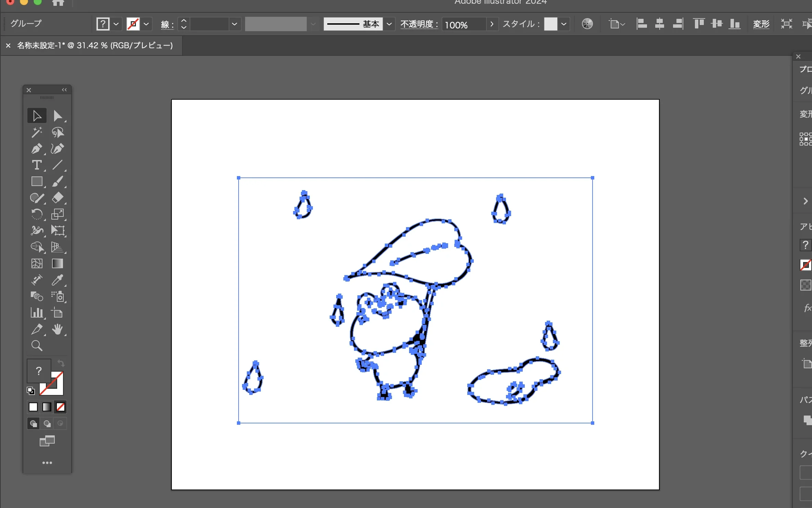The height and width of the screenshot is (508, 812).
Task: Open the stroke weight dropdown
Action: [234, 24]
